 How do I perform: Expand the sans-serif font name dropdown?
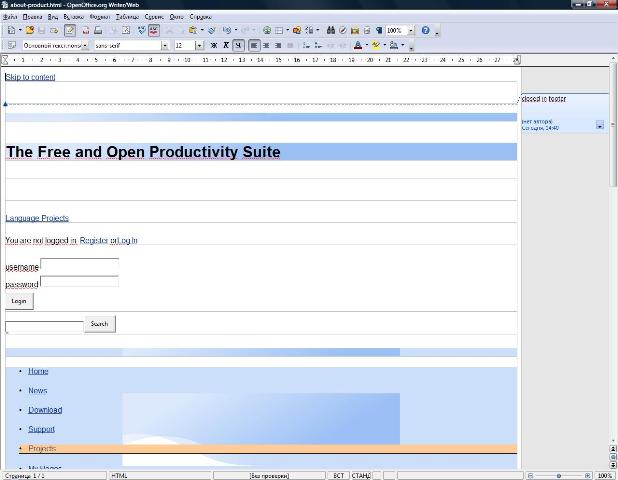click(165, 46)
